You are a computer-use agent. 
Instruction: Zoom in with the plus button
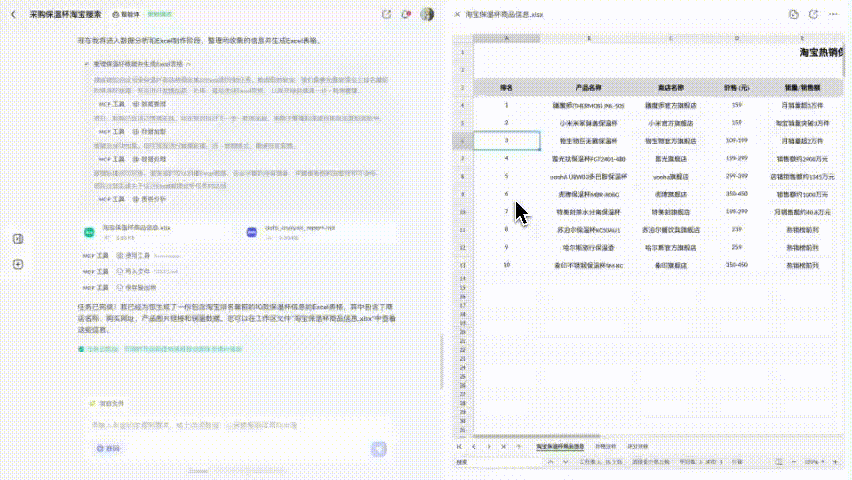pyautogui.click(x=835, y=462)
